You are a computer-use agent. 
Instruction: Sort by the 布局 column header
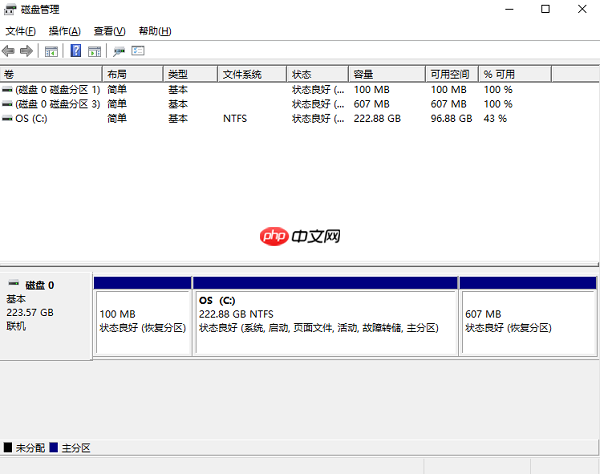133,74
